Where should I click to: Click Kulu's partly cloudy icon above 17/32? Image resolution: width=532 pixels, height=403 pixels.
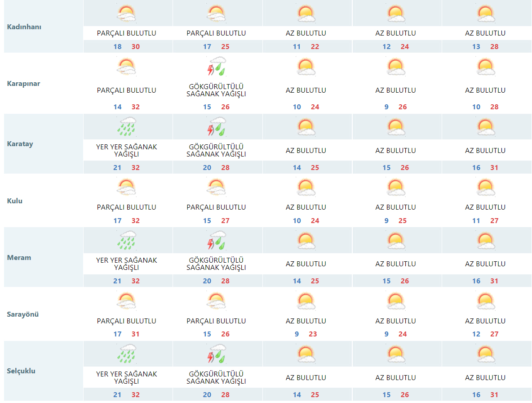pyautogui.click(x=126, y=187)
